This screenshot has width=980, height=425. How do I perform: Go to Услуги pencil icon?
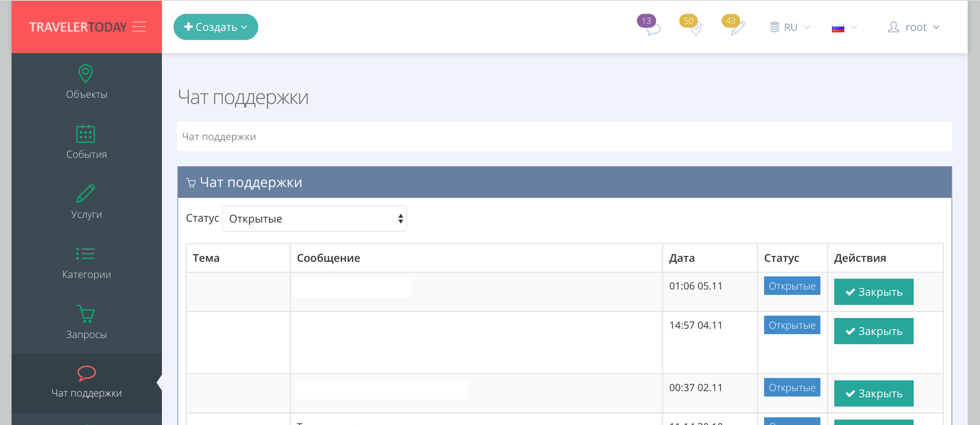point(85,193)
